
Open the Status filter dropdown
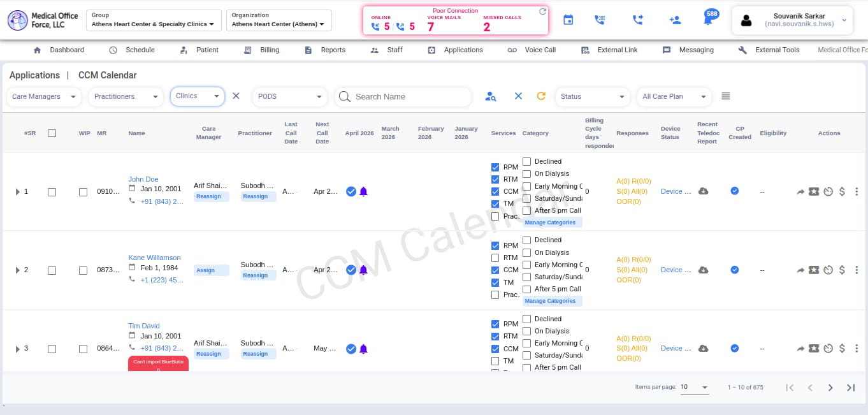tap(592, 96)
